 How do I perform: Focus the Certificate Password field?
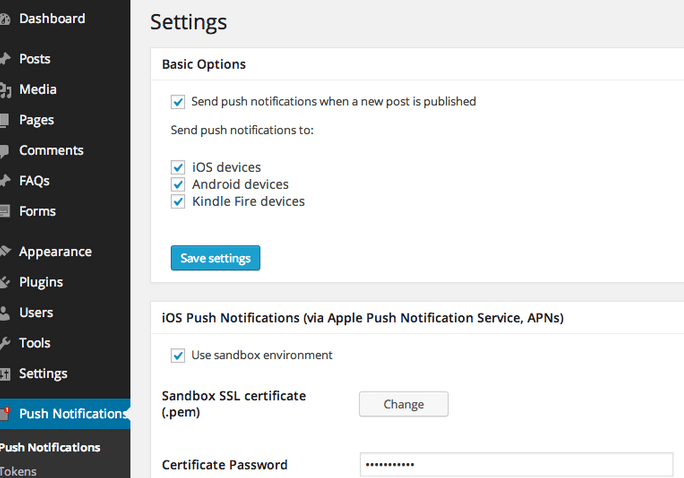(516, 464)
